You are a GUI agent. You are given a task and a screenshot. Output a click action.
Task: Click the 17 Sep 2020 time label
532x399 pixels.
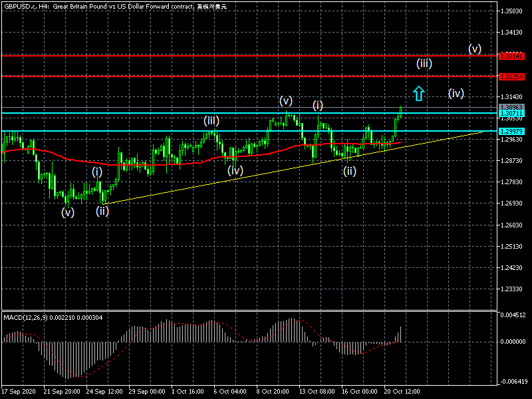click(x=19, y=392)
